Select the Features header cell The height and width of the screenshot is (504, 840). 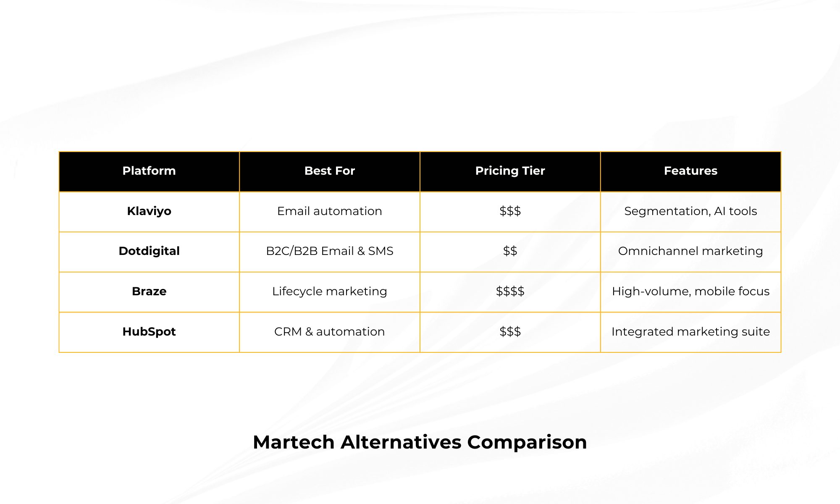690,171
